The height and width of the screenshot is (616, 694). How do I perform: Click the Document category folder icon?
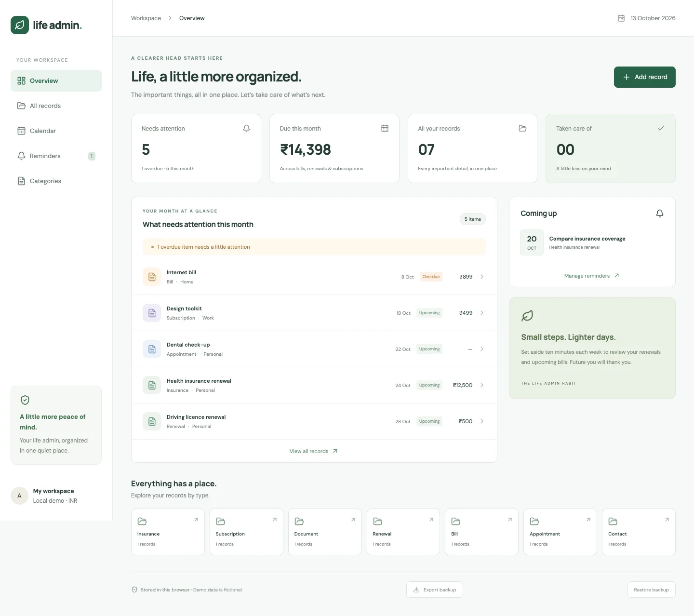(299, 522)
